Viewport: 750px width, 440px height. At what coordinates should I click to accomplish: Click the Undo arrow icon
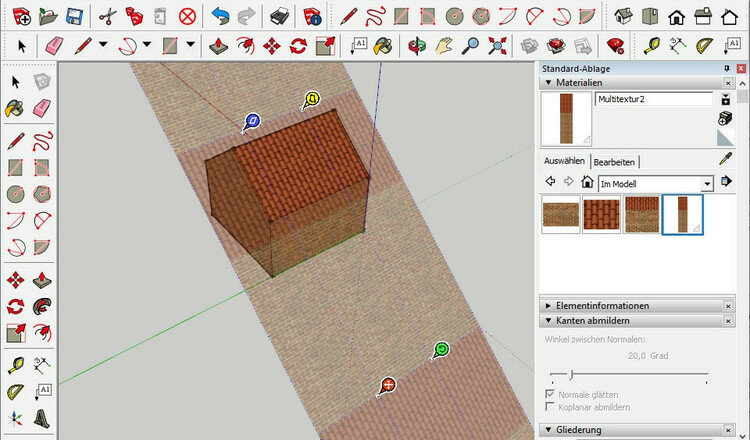(x=221, y=16)
